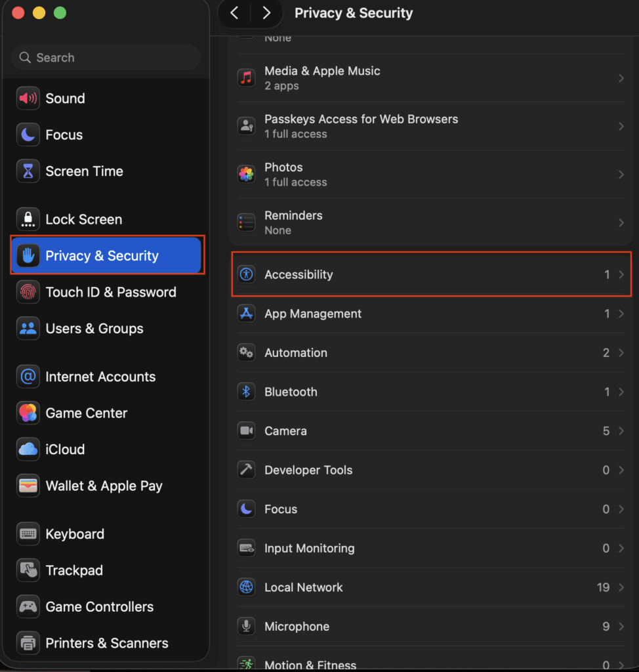Select the Users & Groups icon
Image resolution: width=639 pixels, height=672 pixels.
coord(28,328)
